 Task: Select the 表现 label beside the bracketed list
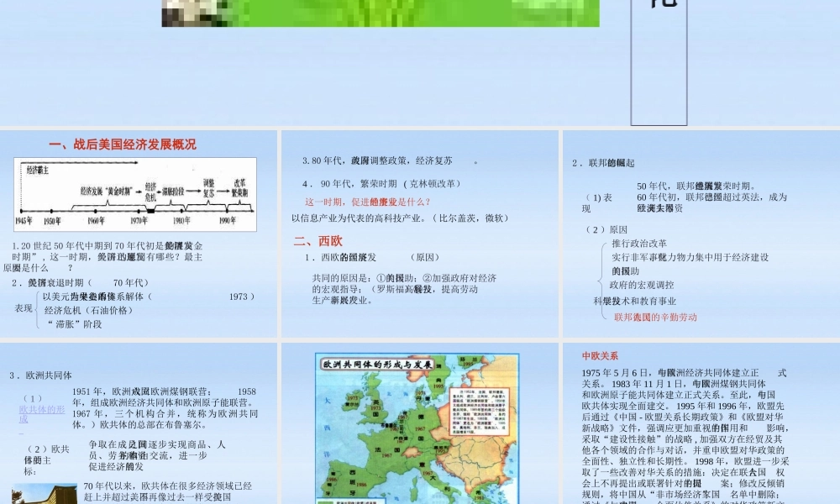(24, 308)
